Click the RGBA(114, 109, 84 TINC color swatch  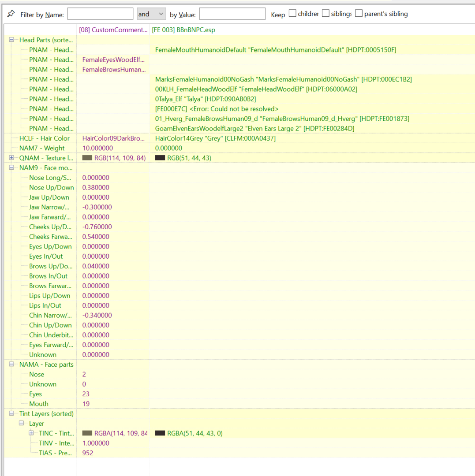click(87, 433)
